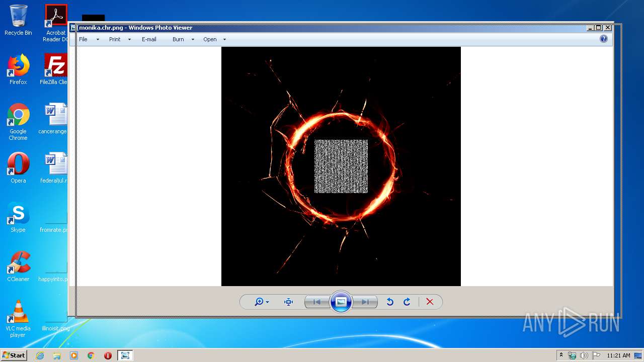The height and width of the screenshot is (362, 644).
Task: Launch the VLC media player desktop shortcut
Action: [x=18, y=319]
